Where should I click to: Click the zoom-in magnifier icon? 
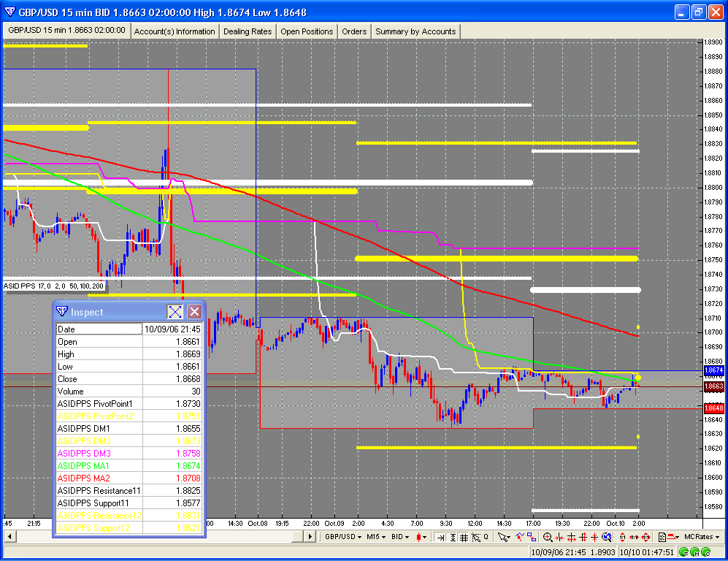548,537
